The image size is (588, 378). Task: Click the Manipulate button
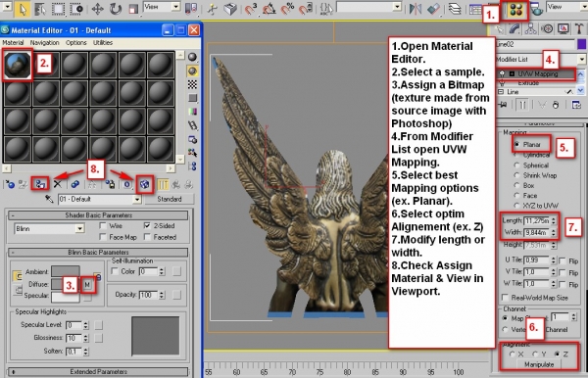tap(539, 364)
